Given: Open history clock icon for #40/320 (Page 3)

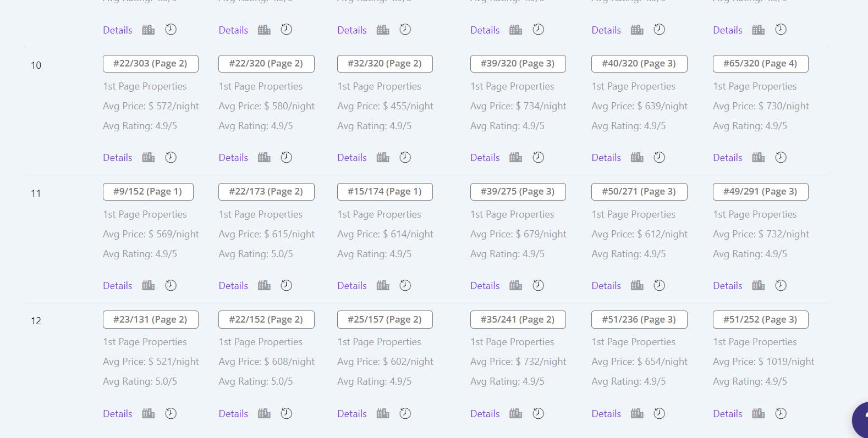Looking at the screenshot, I should pyautogui.click(x=660, y=157).
